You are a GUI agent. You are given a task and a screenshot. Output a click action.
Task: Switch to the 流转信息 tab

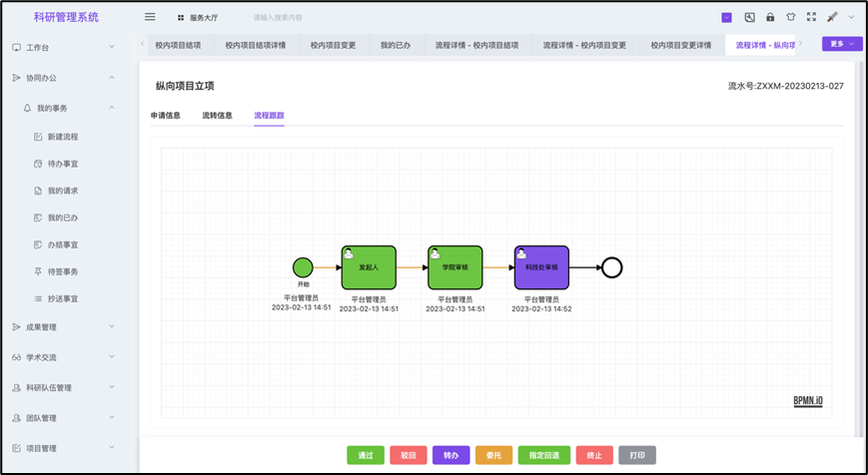217,116
